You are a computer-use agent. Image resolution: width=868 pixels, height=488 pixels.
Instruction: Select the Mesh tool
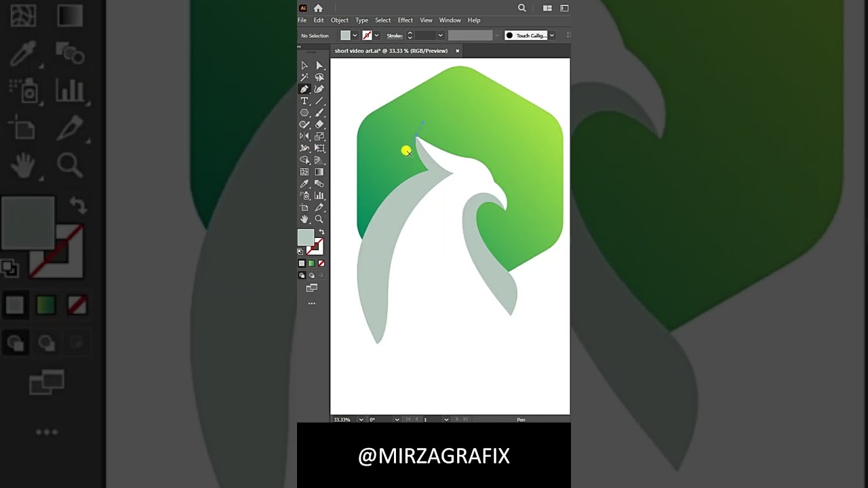click(x=304, y=172)
